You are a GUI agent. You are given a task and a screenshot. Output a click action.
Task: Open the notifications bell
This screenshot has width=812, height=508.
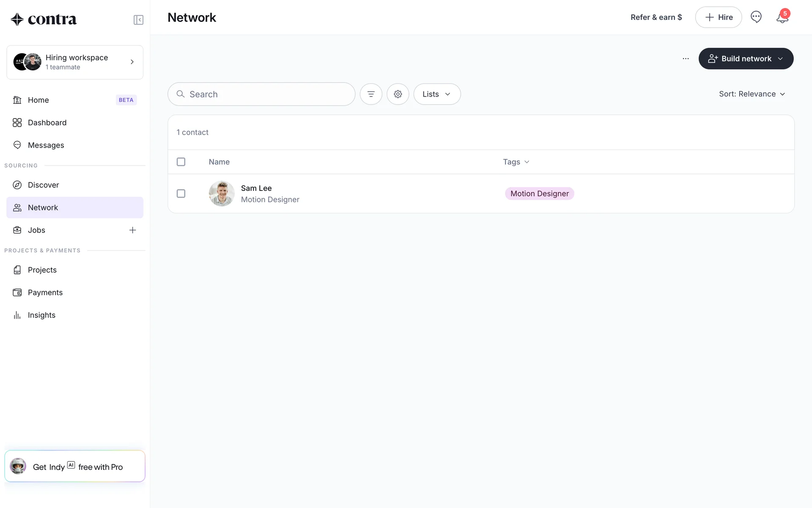pyautogui.click(x=782, y=17)
